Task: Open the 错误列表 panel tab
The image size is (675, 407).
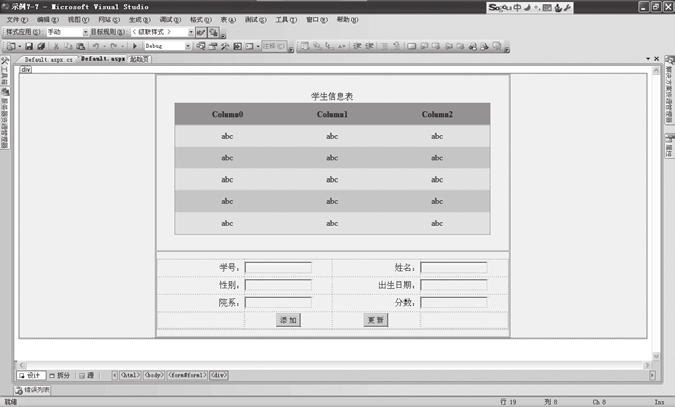Action: coord(33,390)
